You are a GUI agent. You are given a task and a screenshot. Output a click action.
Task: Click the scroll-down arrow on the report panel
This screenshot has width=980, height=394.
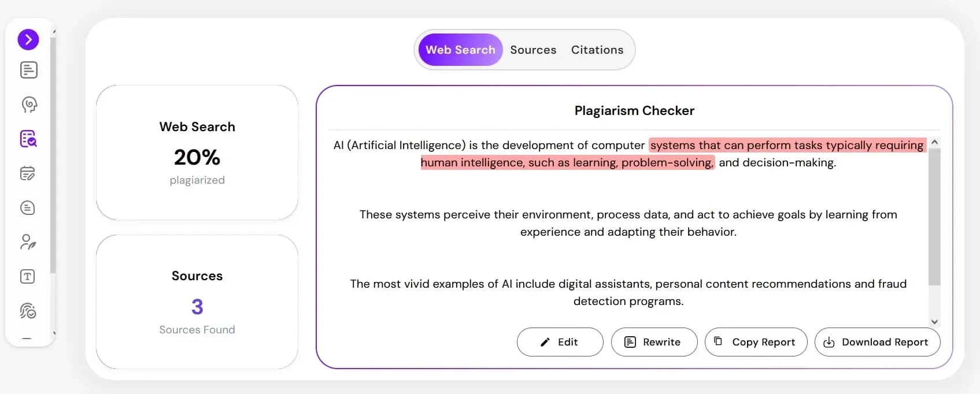tap(934, 321)
